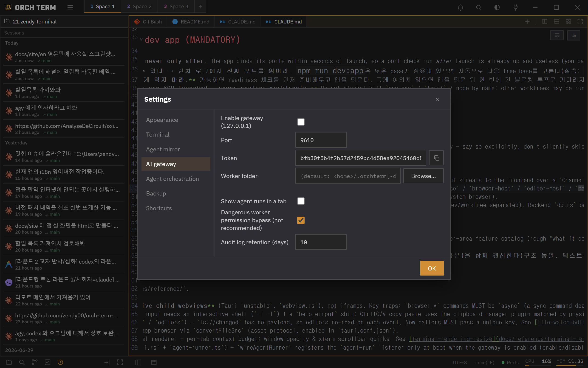
Task: Open the session history clock icon
Action: [60, 362]
